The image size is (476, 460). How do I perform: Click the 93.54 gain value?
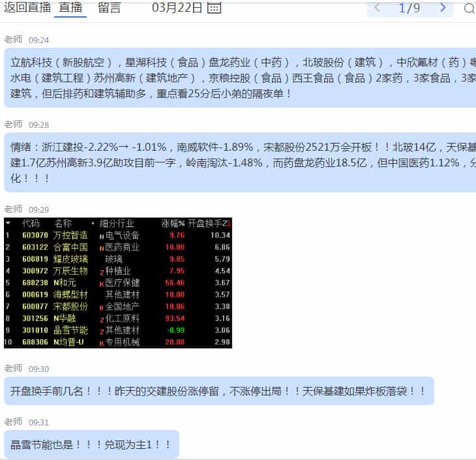(175, 318)
